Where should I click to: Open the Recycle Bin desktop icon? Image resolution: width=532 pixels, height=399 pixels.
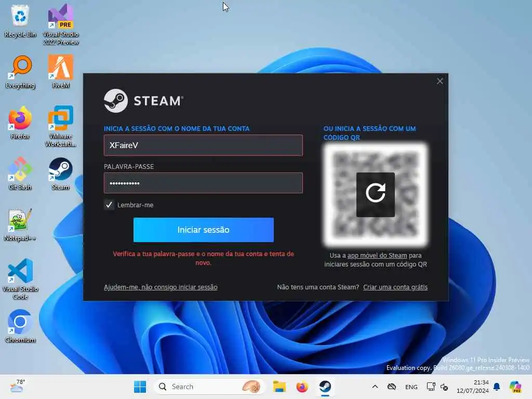[x=20, y=21]
